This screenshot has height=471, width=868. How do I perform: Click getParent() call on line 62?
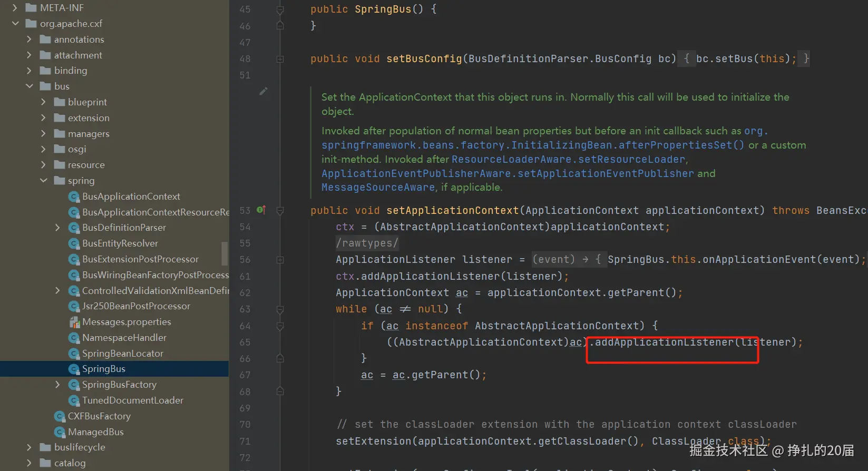coord(642,292)
